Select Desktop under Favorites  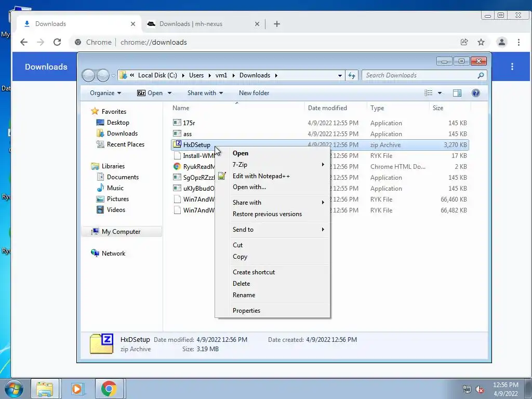[x=118, y=123]
